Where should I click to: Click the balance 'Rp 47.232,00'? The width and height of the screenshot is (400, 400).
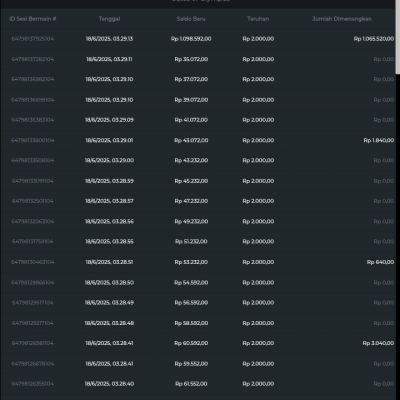click(191, 201)
